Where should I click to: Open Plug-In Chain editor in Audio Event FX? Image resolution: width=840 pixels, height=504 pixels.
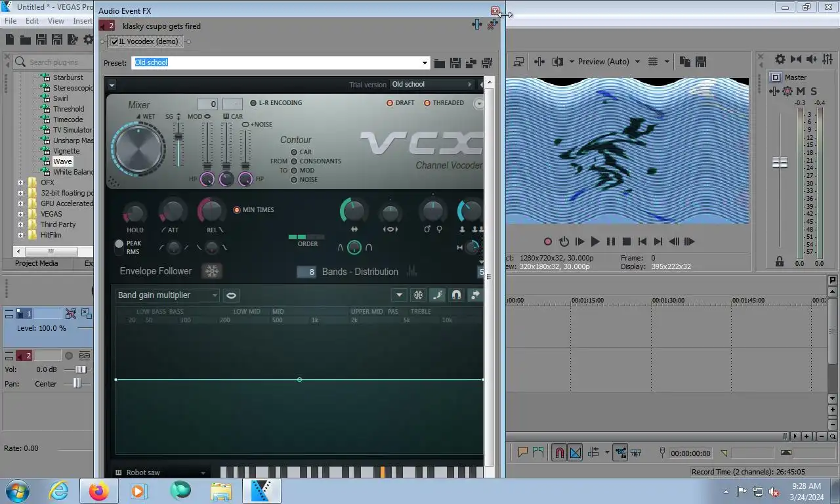click(477, 25)
